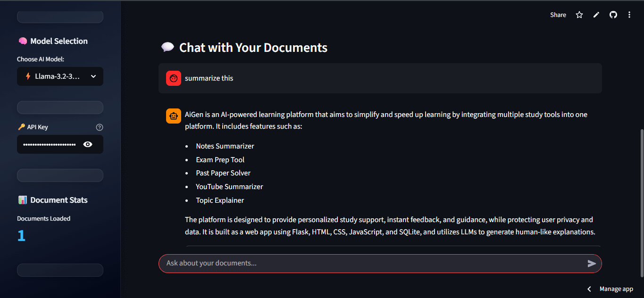Click the Ask about your documents field

(330, 263)
